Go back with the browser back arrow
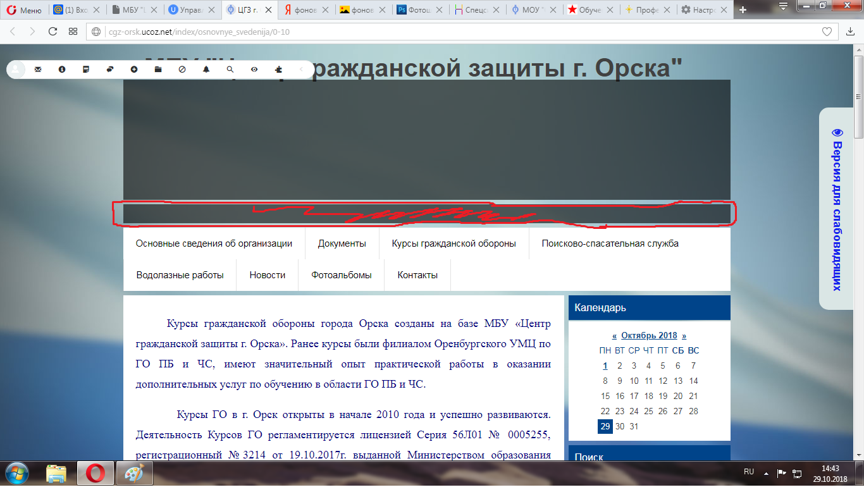 point(13,31)
